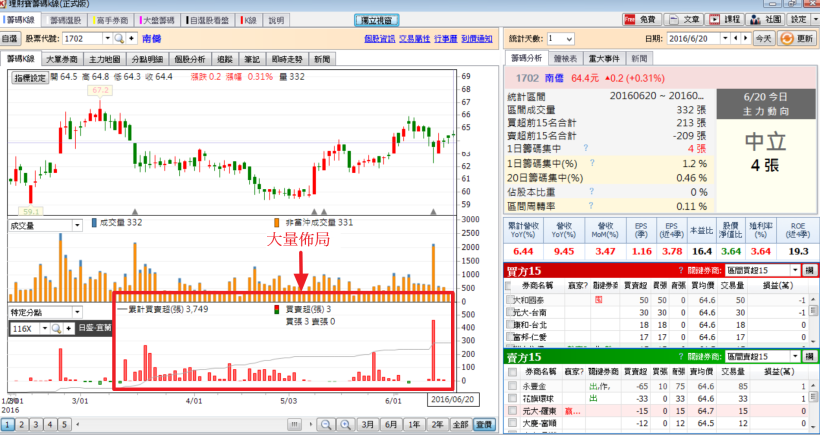This screenshot has height=435, width=820.
Task: Click the 買方15 list scrollbar thumb
Action: point(813,311)
